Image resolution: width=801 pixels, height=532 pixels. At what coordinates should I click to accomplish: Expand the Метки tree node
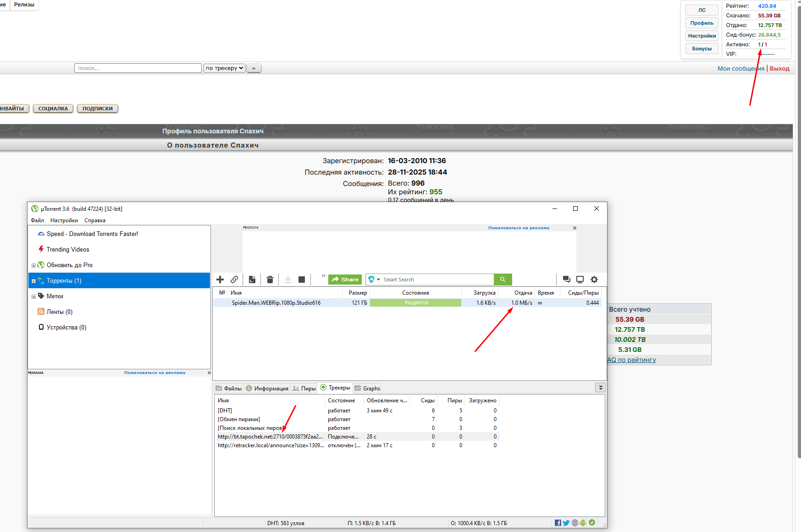33,296
